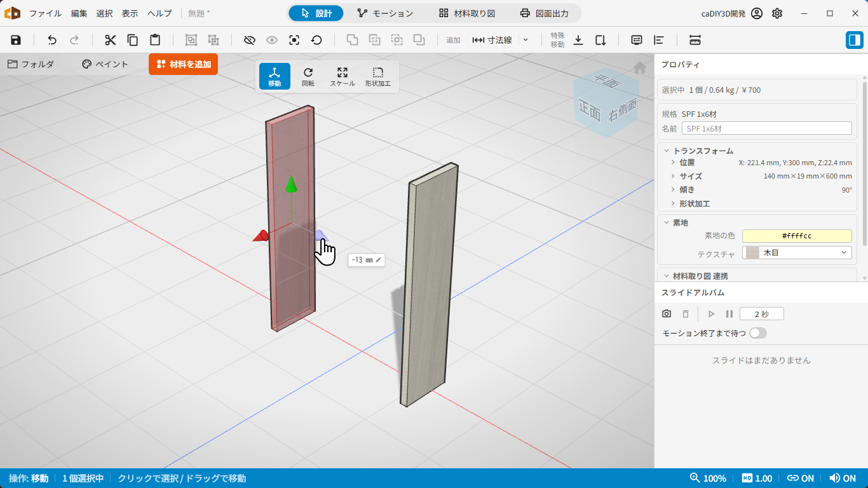Image resolution: width=868 pixels, height=488 pixels.
Task: Open the dropdown beside 寸法線
Action: click(526, 40)
